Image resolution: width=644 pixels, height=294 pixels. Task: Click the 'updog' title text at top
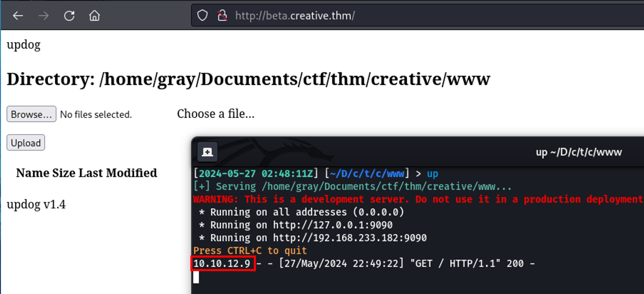tap(24, 45)
